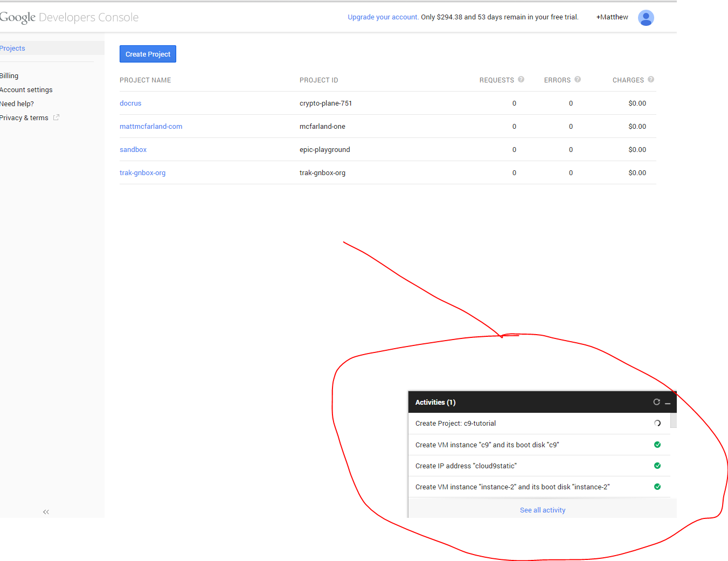
Task: Click the user avatar icon
Action: [x=646, y=18]
